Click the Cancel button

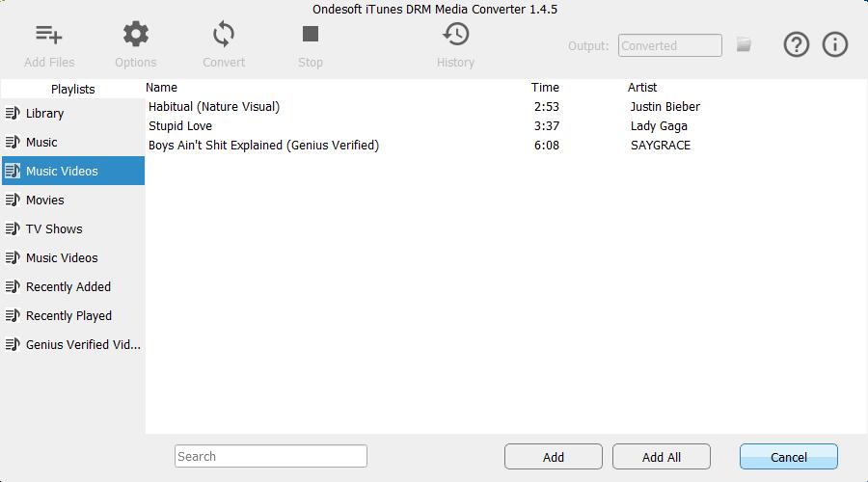[x=788, y=457]
